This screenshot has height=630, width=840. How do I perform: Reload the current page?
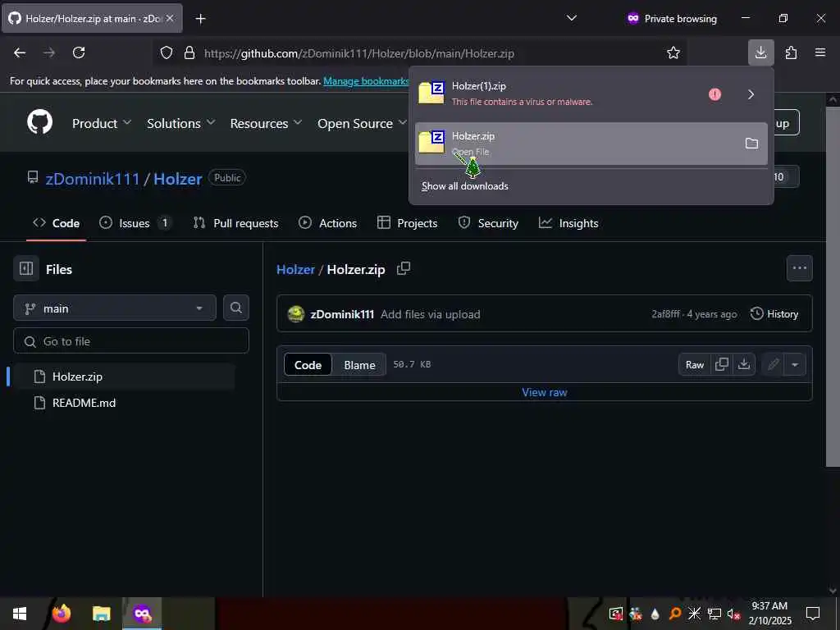(79, 52)
